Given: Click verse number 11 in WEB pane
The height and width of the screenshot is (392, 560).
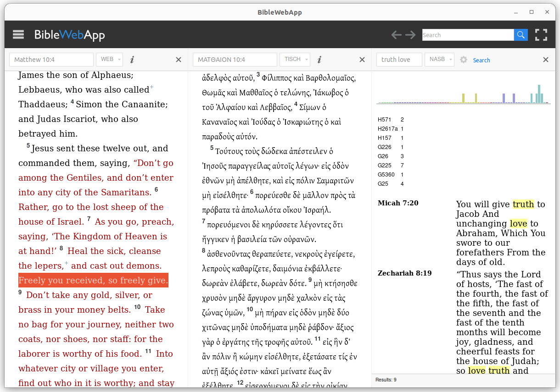Looking at the screenshot, I should click(x=148, y=351).
